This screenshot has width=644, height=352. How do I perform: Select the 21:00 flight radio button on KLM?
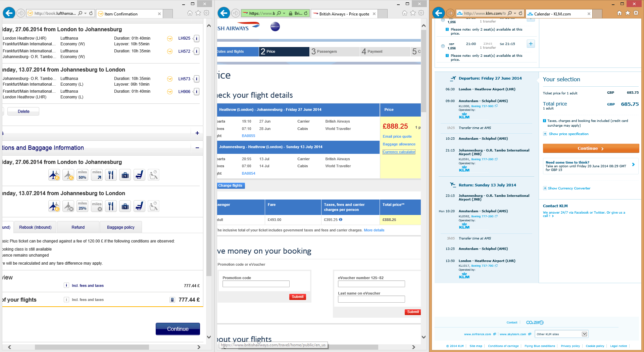(x=443, y=46)
